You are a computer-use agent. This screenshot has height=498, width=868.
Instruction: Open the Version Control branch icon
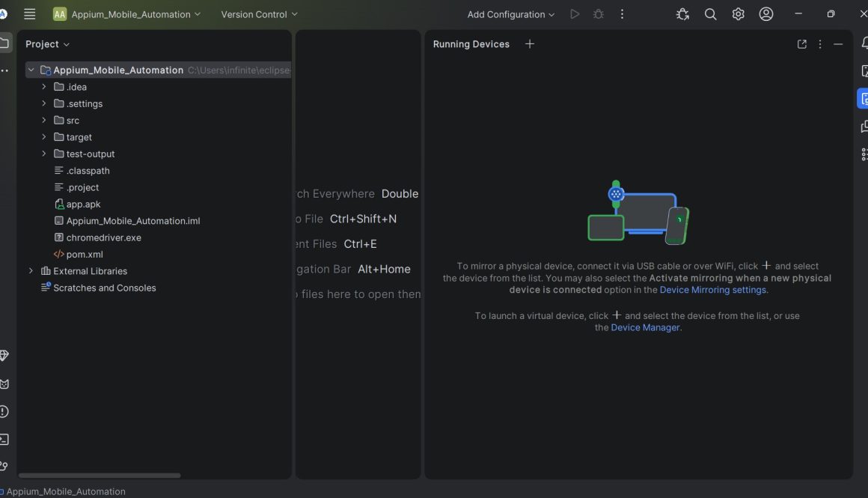point(4,467)
